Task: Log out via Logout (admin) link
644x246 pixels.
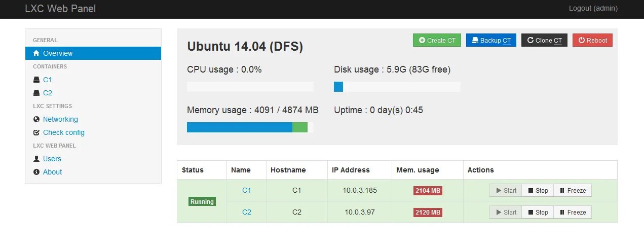Action: pos(593,8)
